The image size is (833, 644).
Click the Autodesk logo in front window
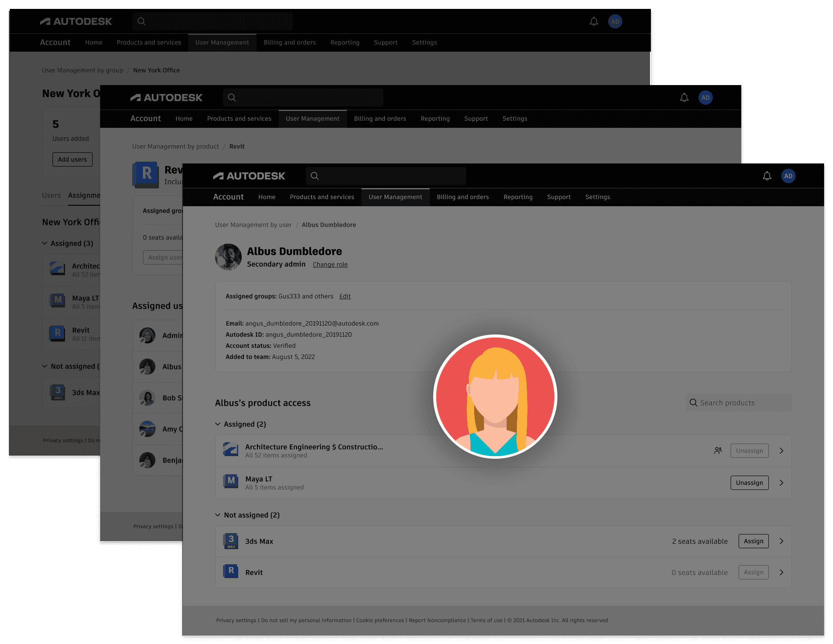coord(249,176)
